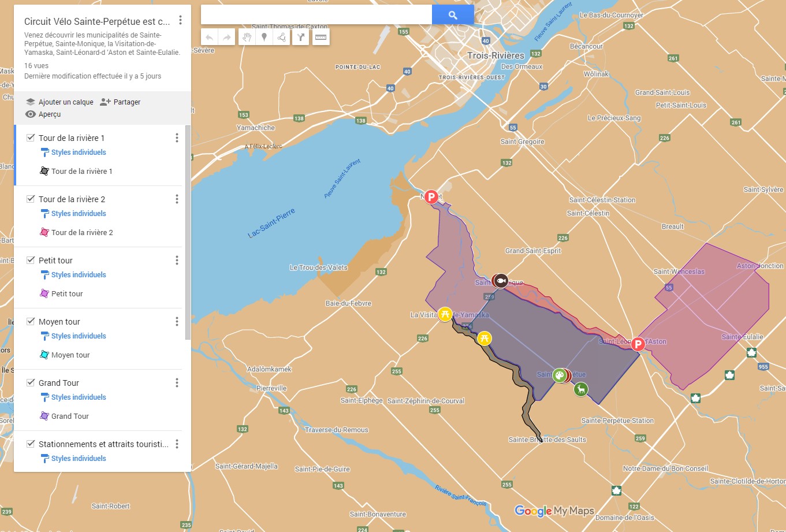
Task: Click the green palette marker at Sainte-Perpétue
Action: point(559,375)
